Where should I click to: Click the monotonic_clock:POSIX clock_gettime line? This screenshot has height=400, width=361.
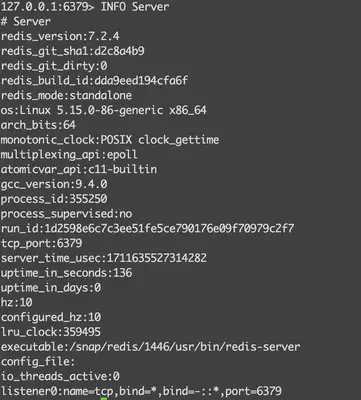coord(110,140)
